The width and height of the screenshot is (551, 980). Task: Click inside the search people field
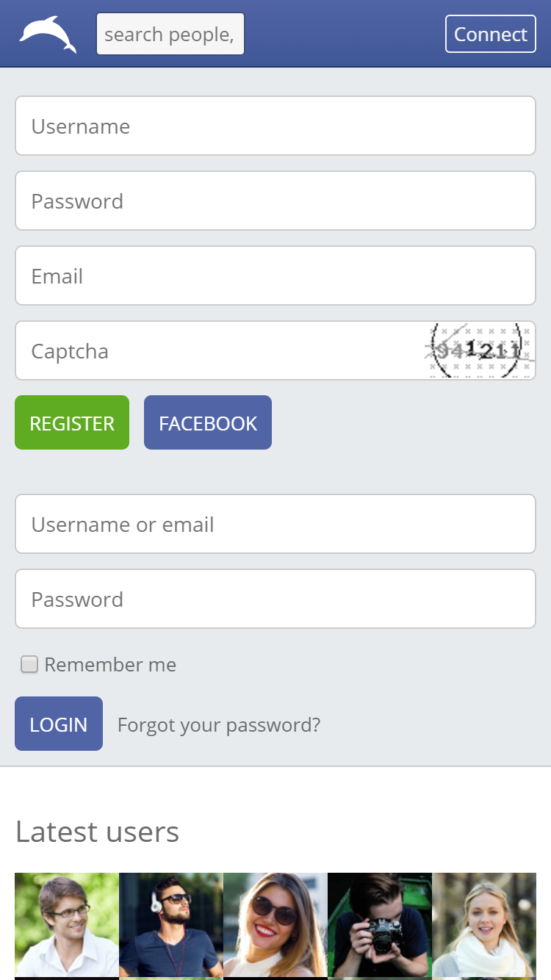[x=170, y=33]
